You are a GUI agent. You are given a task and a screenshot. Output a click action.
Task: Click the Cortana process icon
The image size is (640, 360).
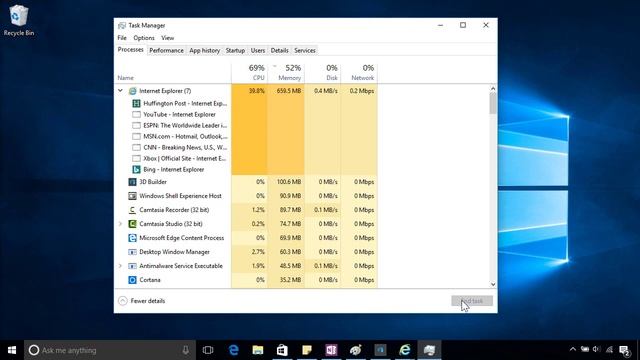(132, 280)
